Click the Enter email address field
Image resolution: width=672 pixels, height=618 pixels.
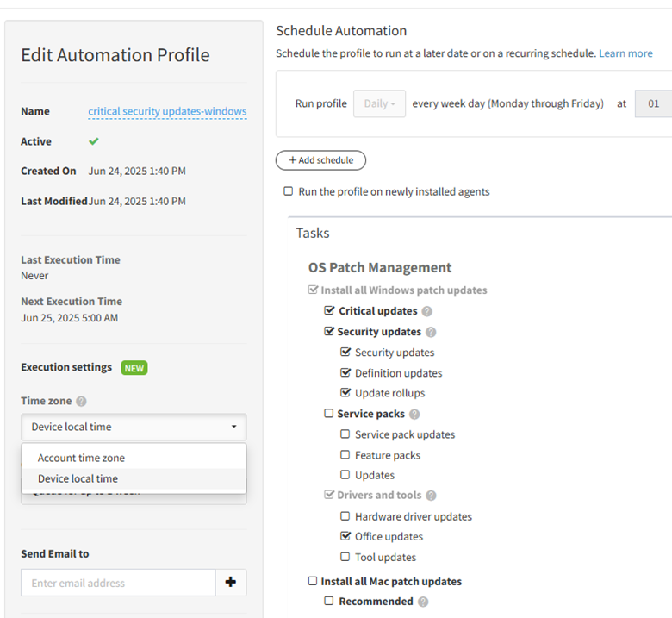pyautogui.click(x=118, y=583)
